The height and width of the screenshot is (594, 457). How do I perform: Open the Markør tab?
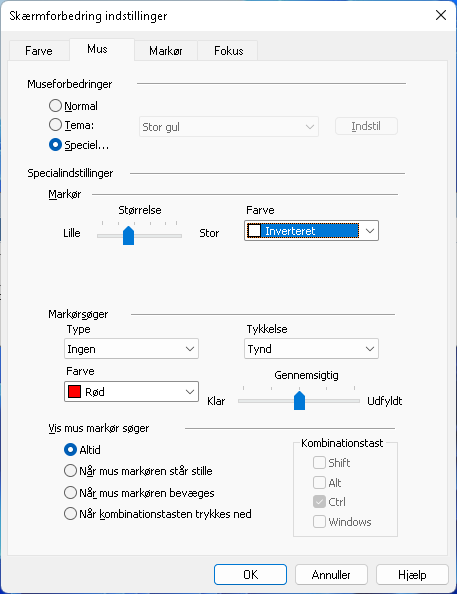pyautogui.click(x=166, y=51)
